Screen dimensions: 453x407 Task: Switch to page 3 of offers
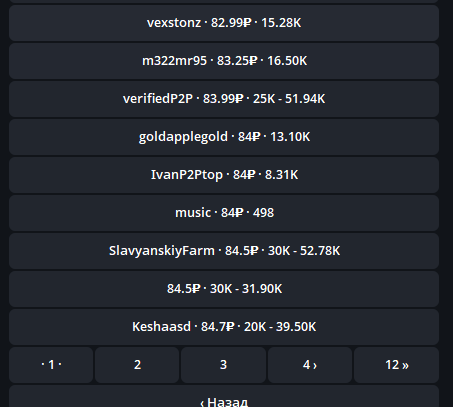point(223,365)
